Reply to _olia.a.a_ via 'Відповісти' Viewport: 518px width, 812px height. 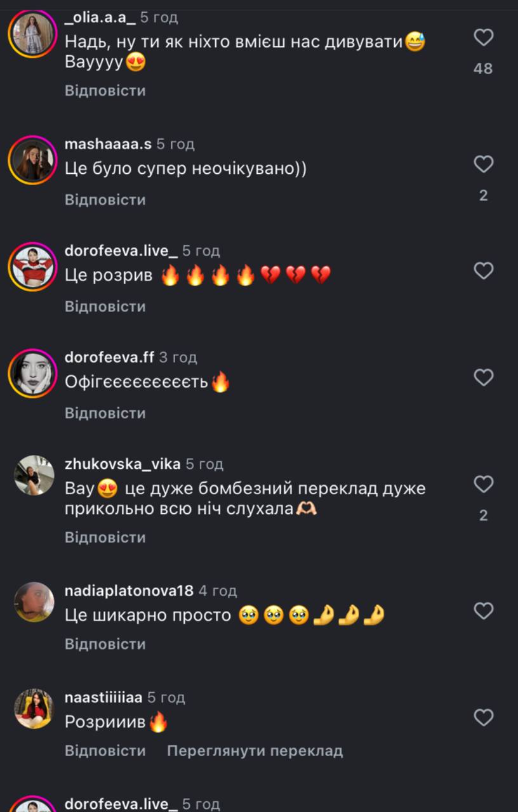pyautogui.click(x=105, y=91)
